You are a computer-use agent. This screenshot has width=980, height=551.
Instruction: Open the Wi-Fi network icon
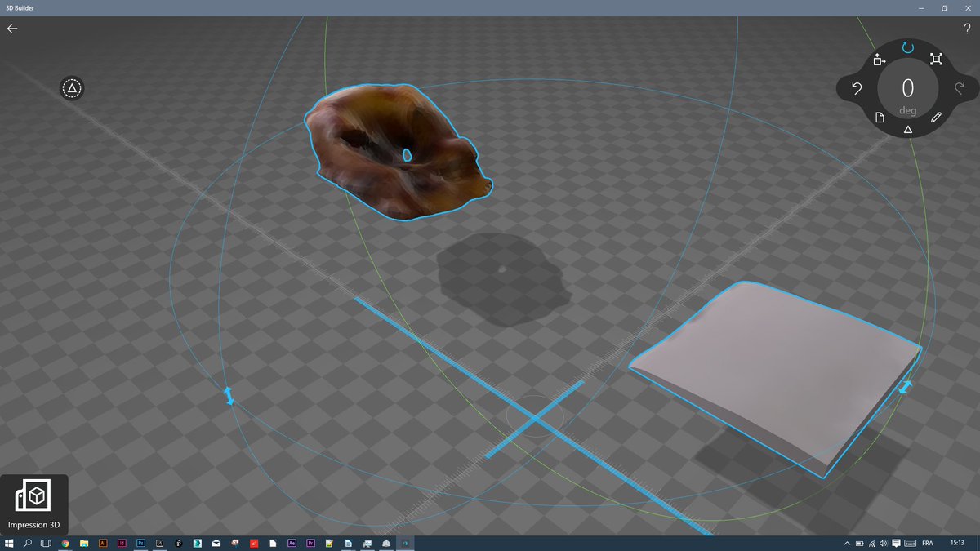click(872, 543)
